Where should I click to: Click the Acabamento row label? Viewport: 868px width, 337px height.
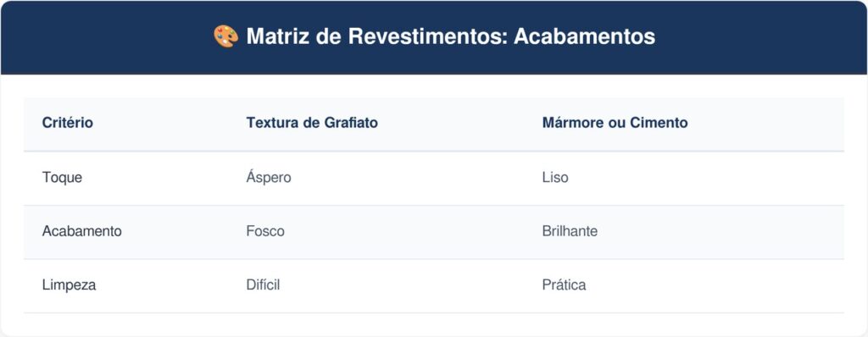82,231
